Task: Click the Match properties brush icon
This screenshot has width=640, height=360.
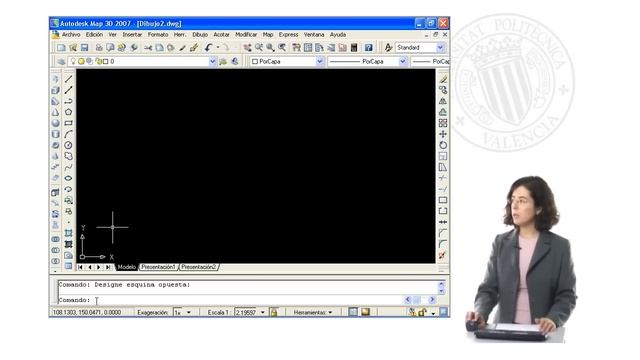Action: pos(194,48)
